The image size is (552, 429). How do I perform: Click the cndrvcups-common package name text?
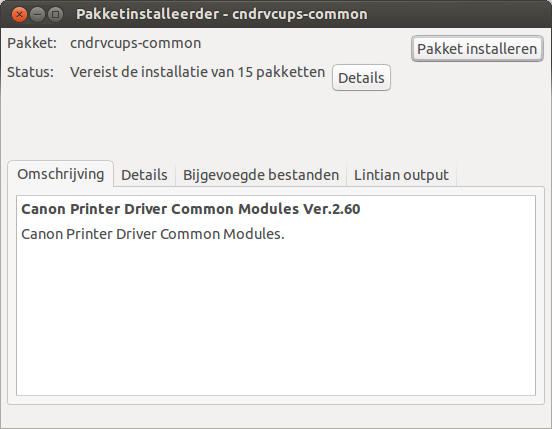tap(136, 43)
